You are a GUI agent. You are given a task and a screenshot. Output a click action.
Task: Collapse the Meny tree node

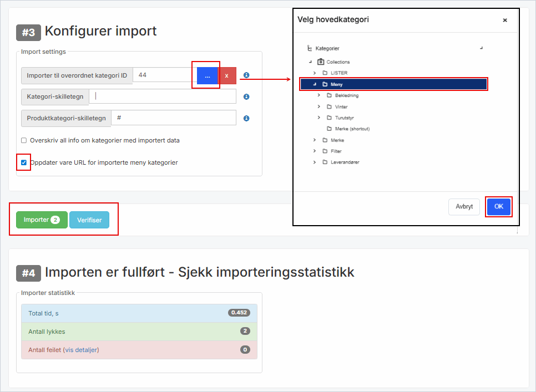click(314, 84)
